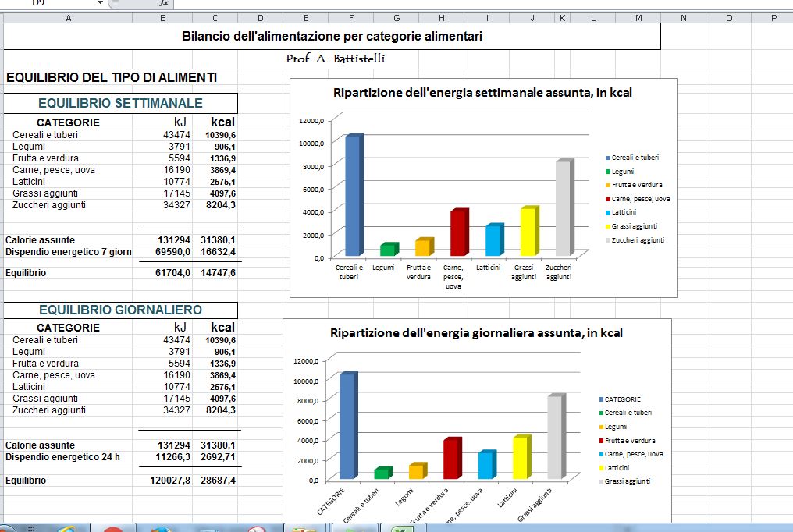This screenshot has width=793, height=532.
Task: Click the fx Insert Function icon
Action: pyautogui.click(x=163, y=3)
